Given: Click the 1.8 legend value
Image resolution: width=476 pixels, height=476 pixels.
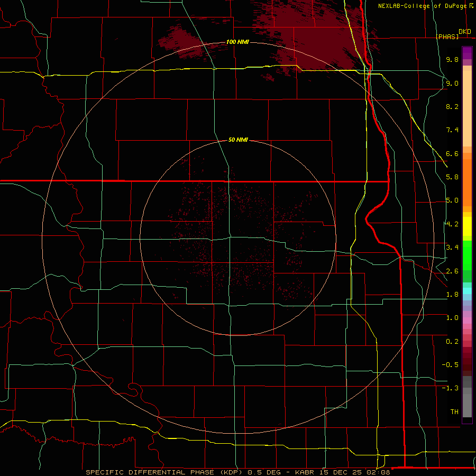Looking at the screenshot, I should coord(452,295).
